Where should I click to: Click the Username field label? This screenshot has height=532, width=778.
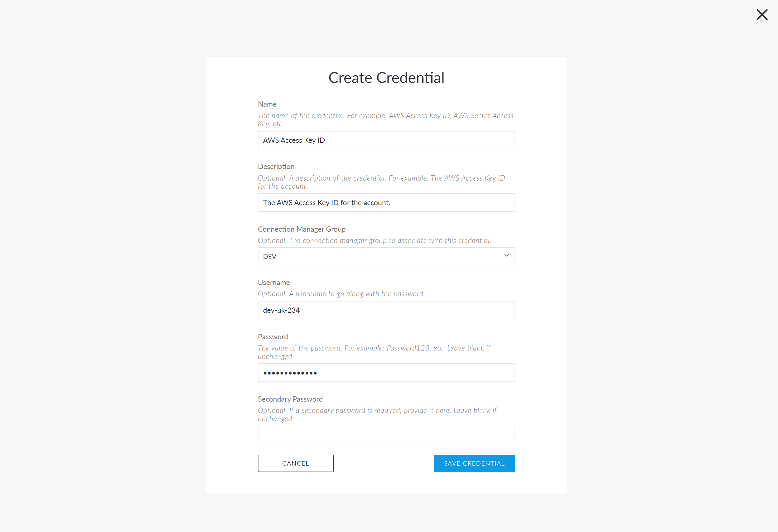pyautogui.click(x=274, y=283)
